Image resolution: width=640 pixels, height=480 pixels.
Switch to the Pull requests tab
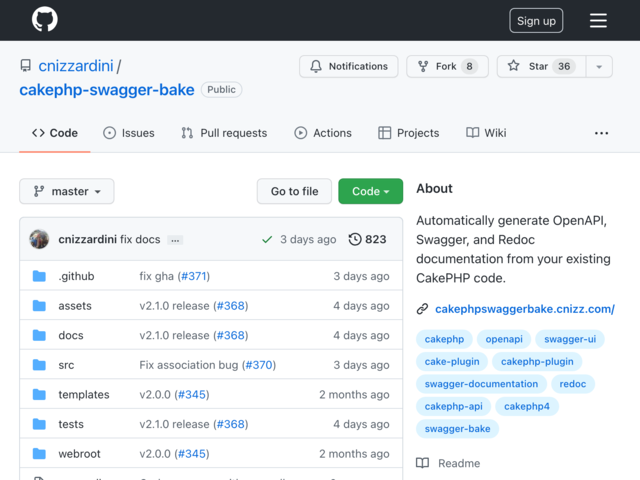coord(224,133)
